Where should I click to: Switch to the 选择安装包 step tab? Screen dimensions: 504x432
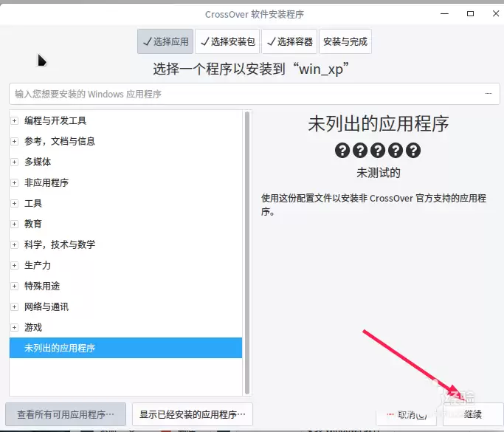pos(227,41)
